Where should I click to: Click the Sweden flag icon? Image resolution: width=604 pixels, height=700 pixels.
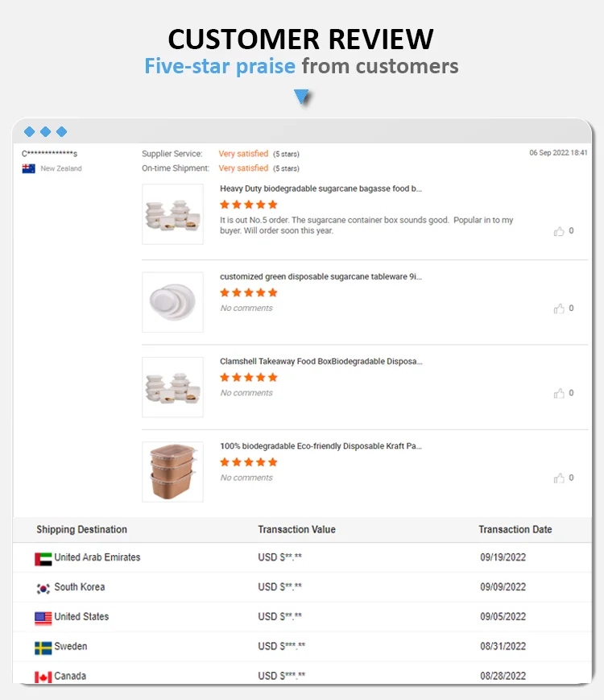click(43, 648)
